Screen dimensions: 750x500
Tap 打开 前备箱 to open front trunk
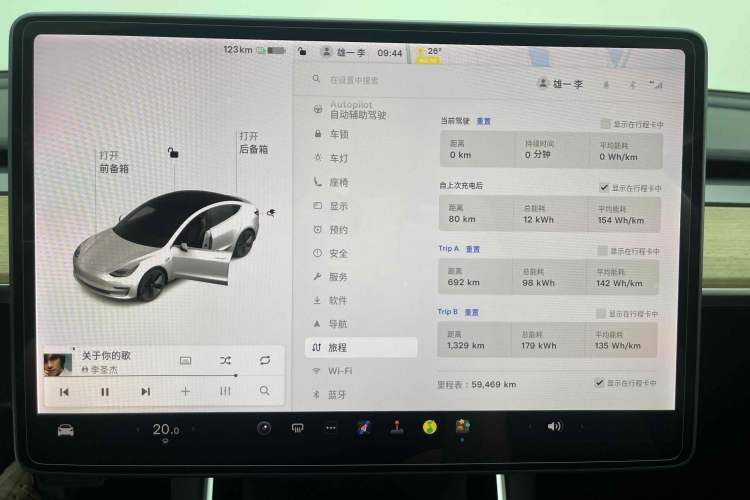(x=113, y=163)
